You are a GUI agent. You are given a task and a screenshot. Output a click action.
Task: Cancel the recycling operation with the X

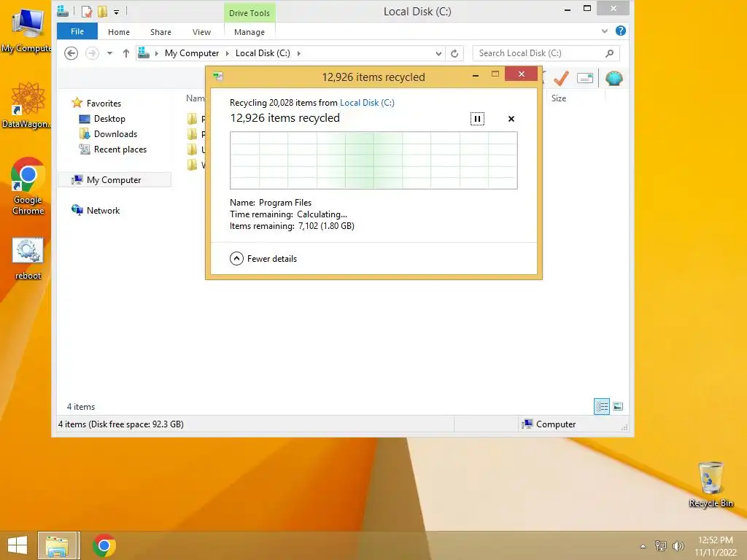coord(511,119)
